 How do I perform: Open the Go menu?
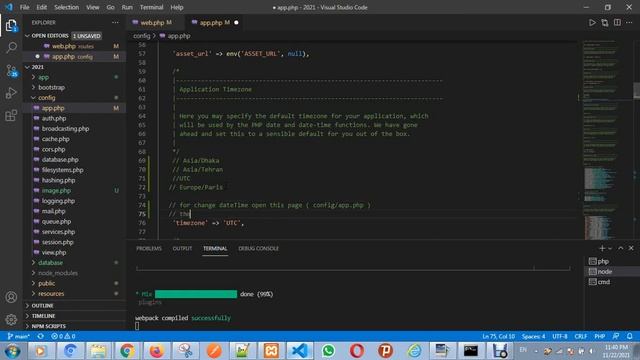(110, 7)
